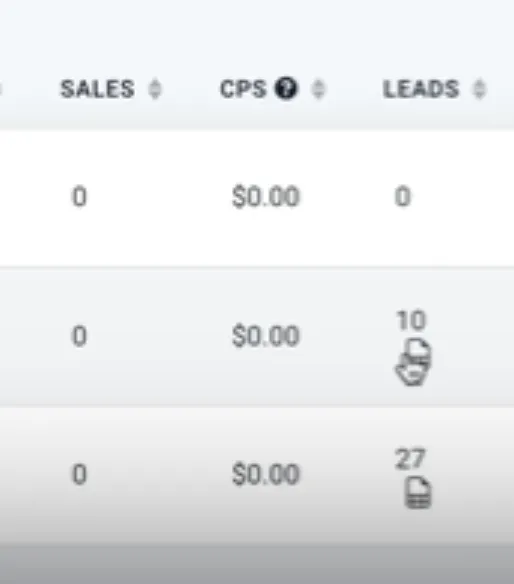Click the dark gray bar below the table

tap(257, 564)
